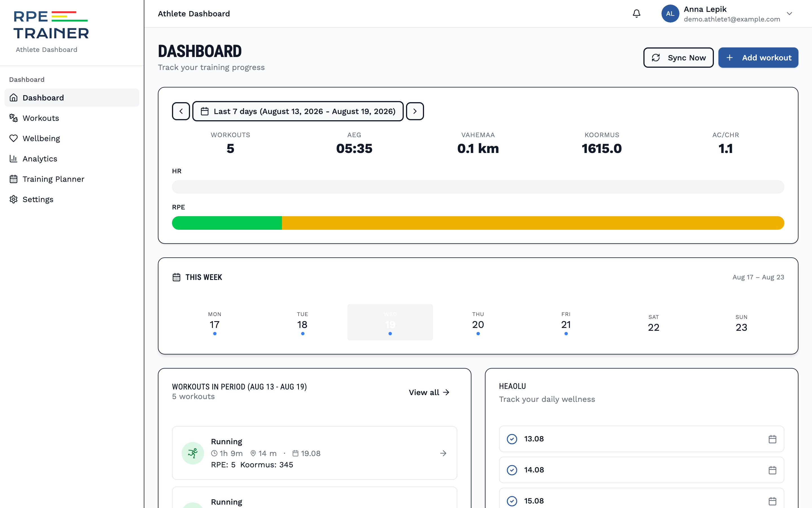Click the 15.08 wellness check icon
This screenshot has width=812, height=508.
coord(512,501)
